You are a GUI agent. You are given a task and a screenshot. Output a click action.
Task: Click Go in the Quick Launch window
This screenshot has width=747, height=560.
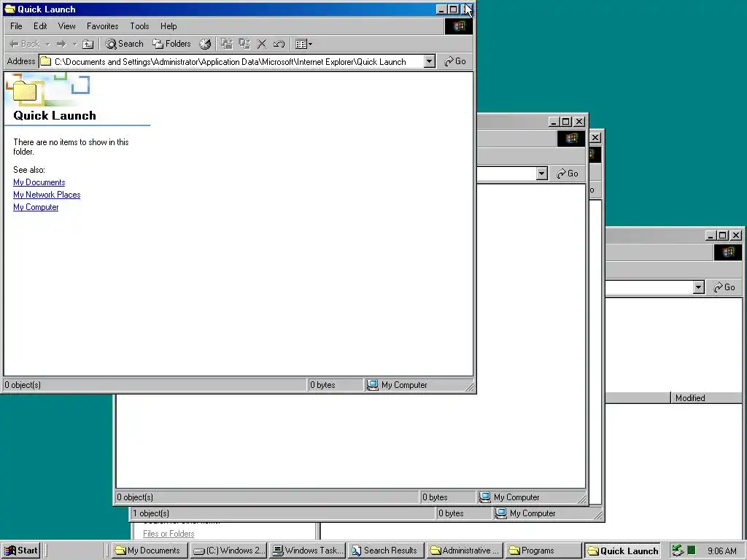pyautogui.click(x=455, y=61)
